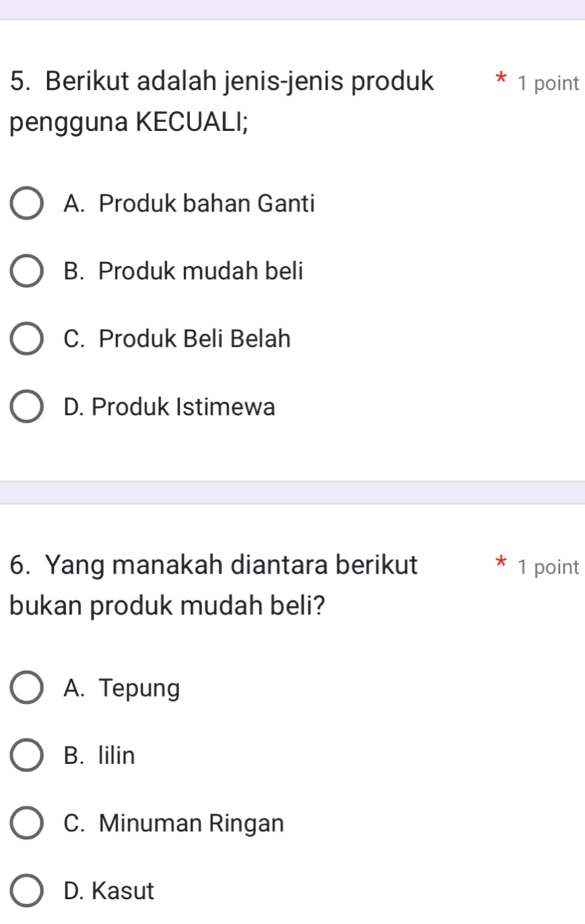Tick the Minuman Ringan radio button

tap(26, 824)
